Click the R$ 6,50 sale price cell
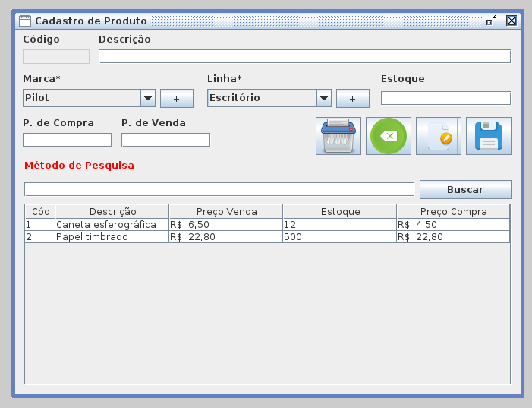The height and width of the screenshot is (408, 532). coord(226,225)
